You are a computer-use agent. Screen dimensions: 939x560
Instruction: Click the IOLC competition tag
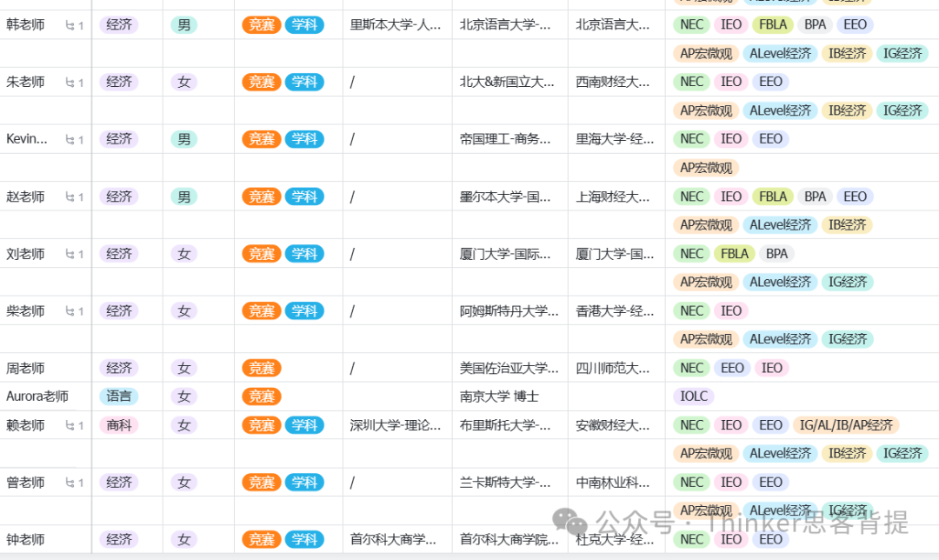point(693,397)
